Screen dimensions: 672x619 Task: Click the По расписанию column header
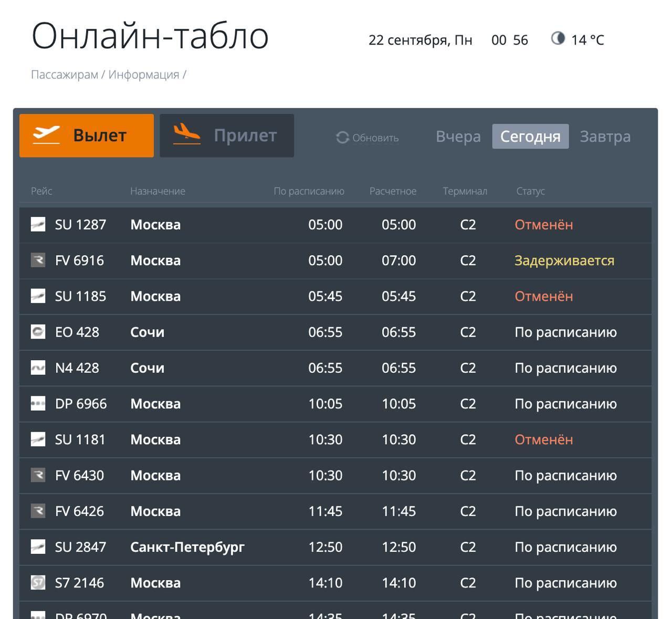point(309,191)
